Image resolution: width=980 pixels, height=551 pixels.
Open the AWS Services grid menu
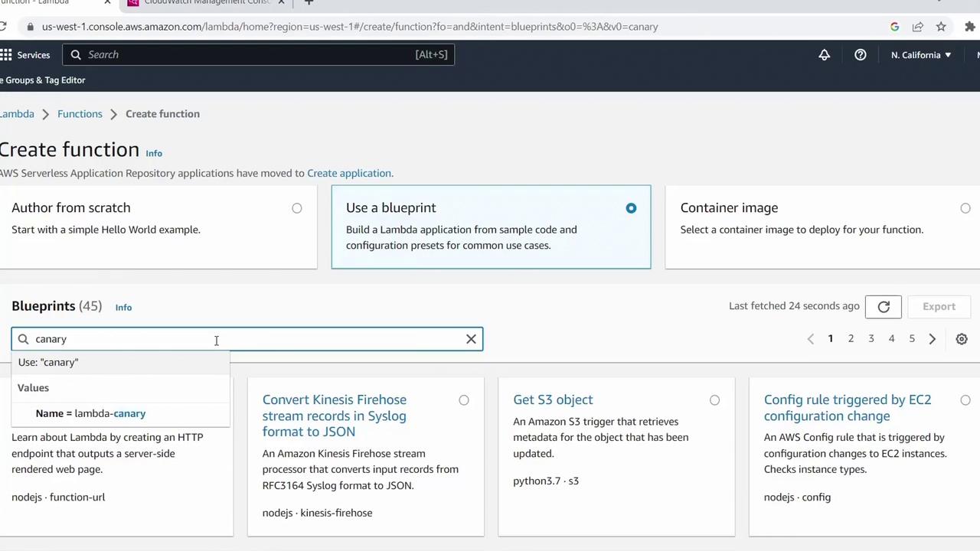coord(6,55)
